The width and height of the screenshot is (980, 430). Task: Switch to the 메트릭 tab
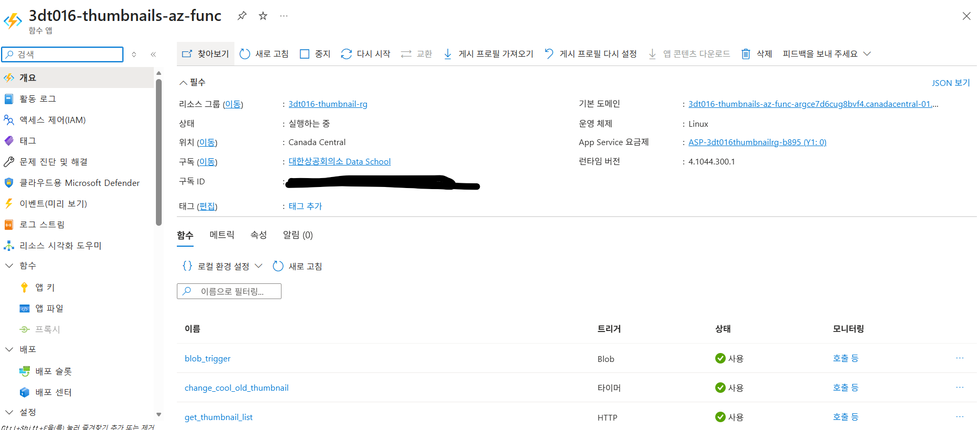click(222, 235)
